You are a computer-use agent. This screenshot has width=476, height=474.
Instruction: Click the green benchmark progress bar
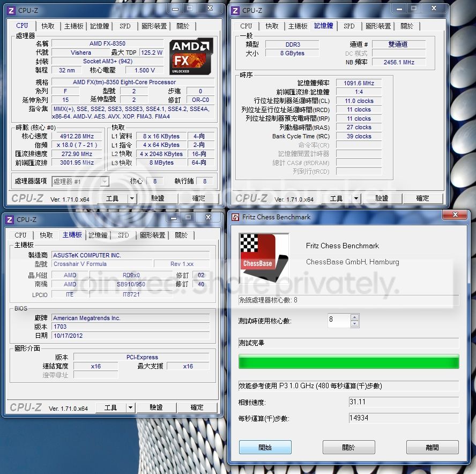click(348, 361)
